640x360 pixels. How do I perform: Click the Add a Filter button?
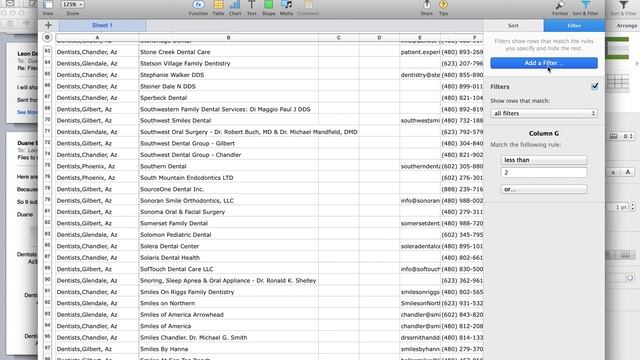pyautogui.click(x=544, y=63)
